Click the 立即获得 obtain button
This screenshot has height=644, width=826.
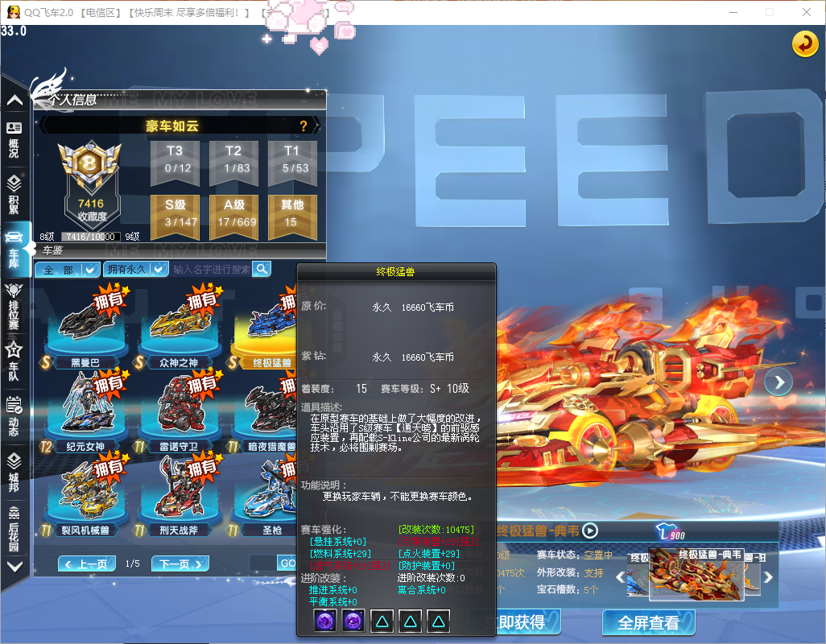click(x=522, y=622)
